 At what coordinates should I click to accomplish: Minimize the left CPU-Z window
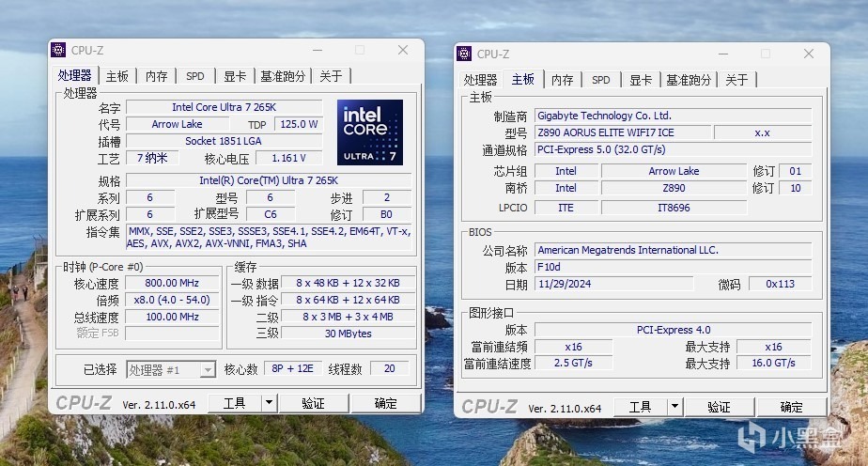click(x=318, y=50)
